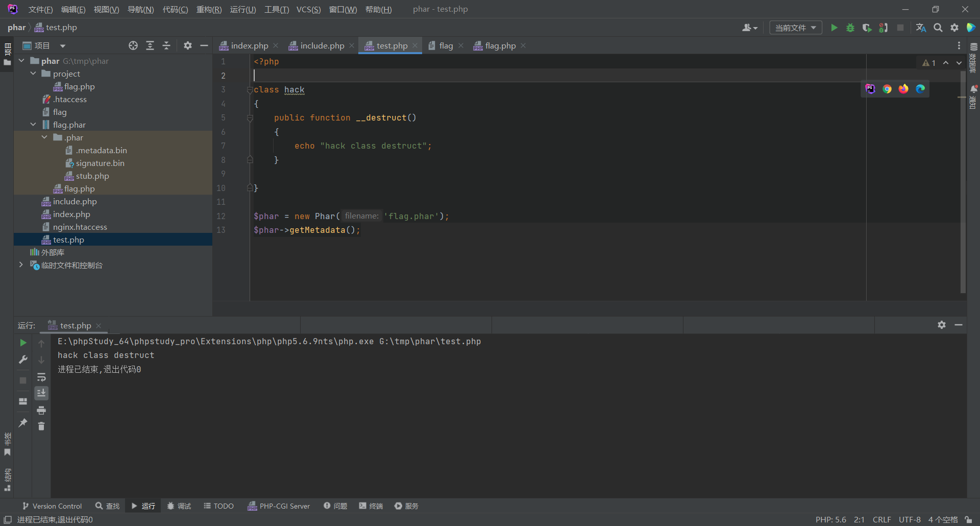This screenshot has width=980, height=526.
Task: Collapse the phar root folder
Action: point(21,61)
